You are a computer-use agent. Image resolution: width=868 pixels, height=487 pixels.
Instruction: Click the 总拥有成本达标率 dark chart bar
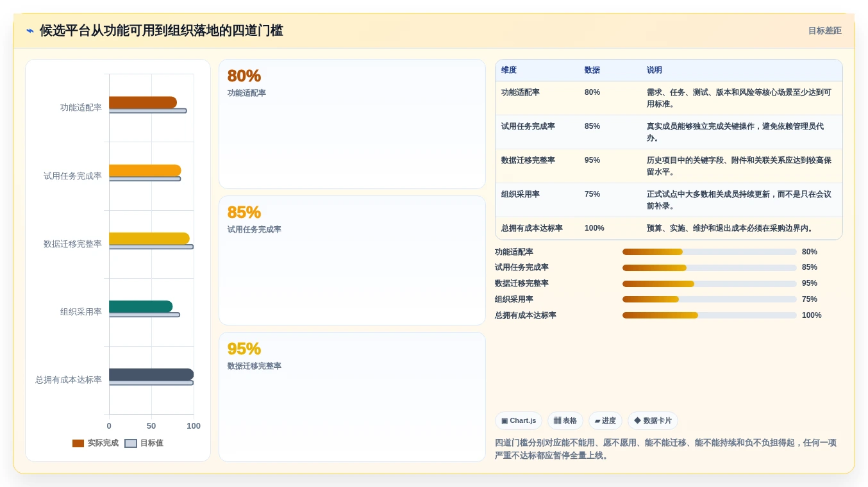coord(151,374)
